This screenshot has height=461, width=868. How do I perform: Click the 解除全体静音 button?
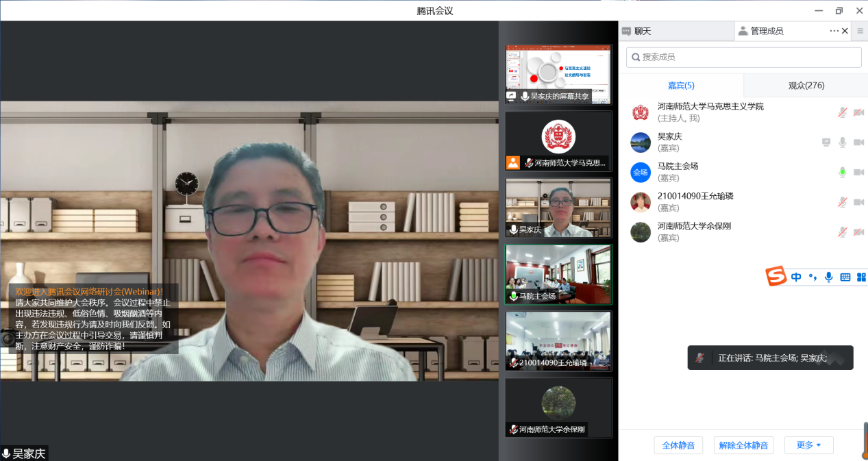click(743, 445)
